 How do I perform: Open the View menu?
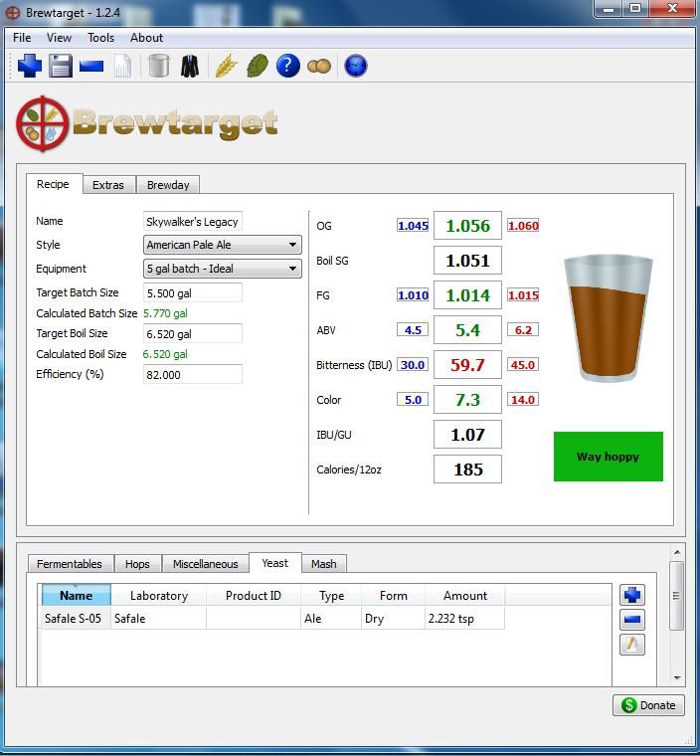point(59,38)
